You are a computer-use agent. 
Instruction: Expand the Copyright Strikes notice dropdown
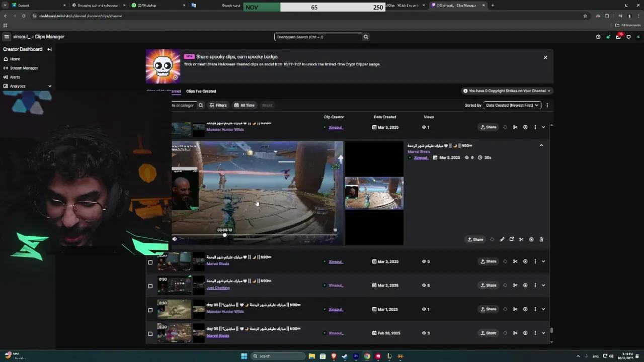[x=506, y=91]
